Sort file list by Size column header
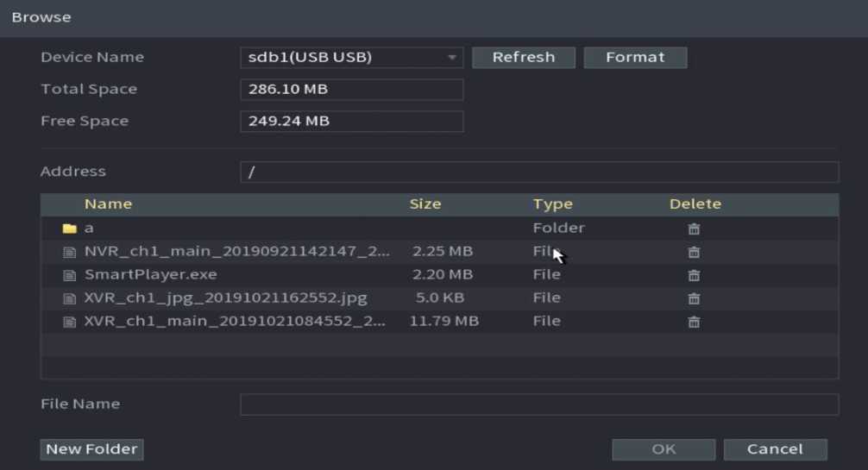Screen dimensions: 868x470 click(x=425, y=204)
